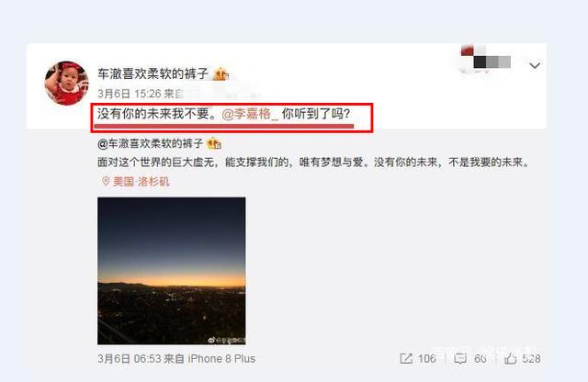Click the iPhone 8 Plus source link
The height and width of the screenshot is (382, 588).
pyautogui.click(x=221, y=359)
